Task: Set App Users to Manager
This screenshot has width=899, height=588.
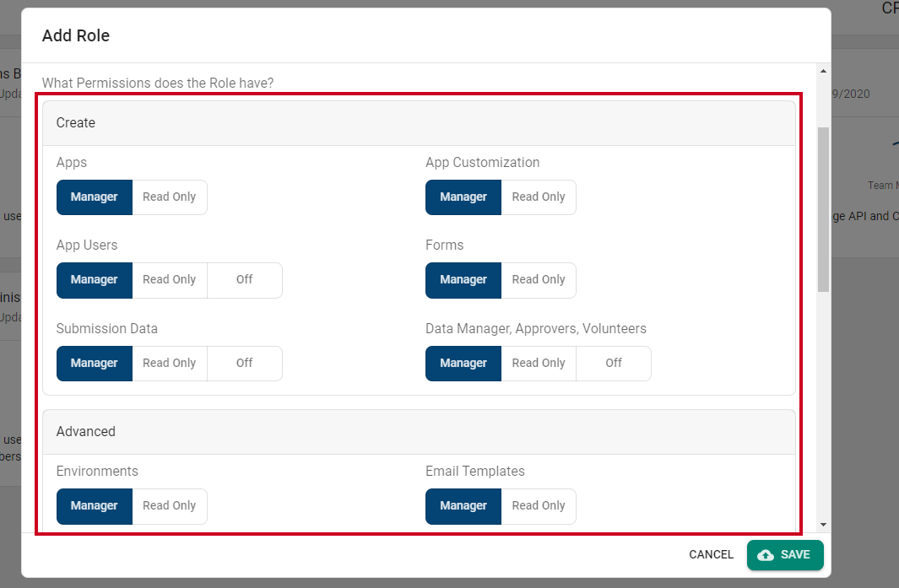Action: pyautogui.click(x=94, y=280)
